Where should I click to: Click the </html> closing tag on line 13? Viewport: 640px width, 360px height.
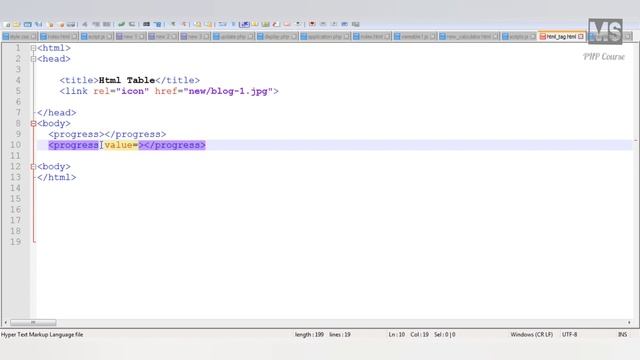[56, 177]
